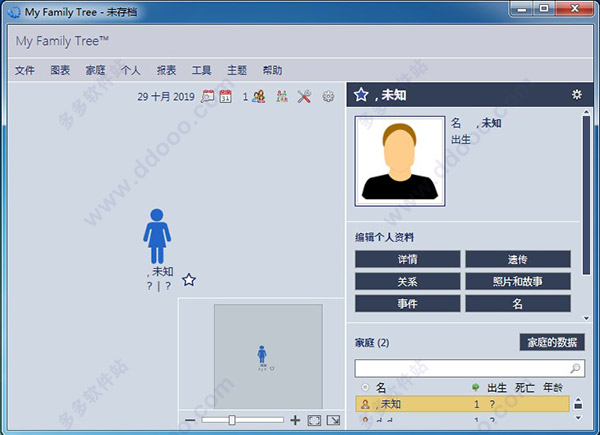Open the wrench and screwdriver tools icon
The width and height of the screenshot is (600, 435).
pyautogui.click(x=305, y=96)
